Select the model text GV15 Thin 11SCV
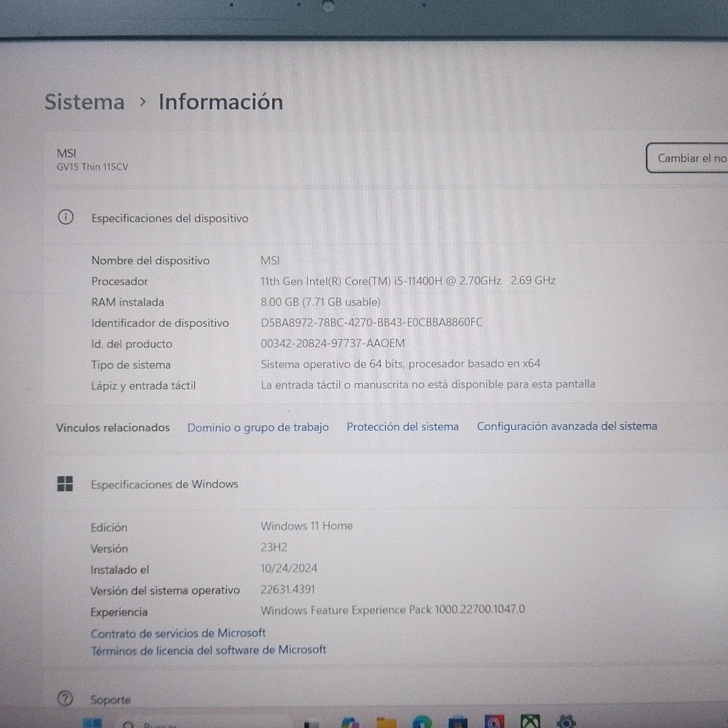 [x=92, y=167]
